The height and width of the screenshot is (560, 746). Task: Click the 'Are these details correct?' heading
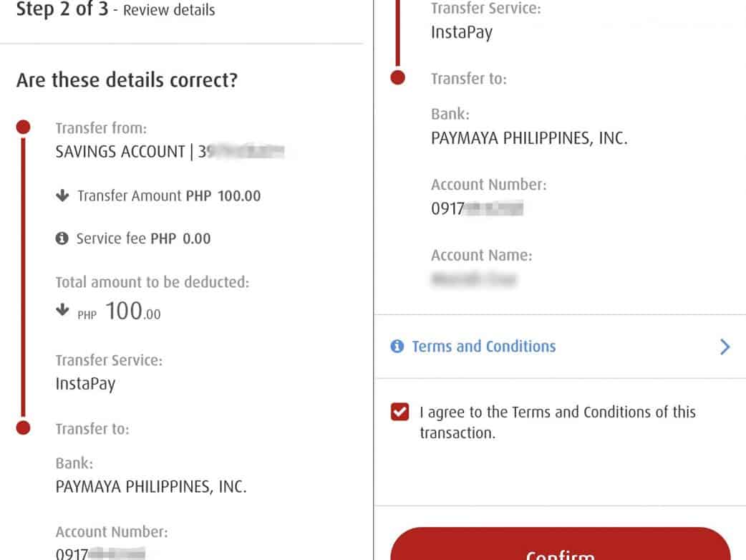(x=127, y=79)
